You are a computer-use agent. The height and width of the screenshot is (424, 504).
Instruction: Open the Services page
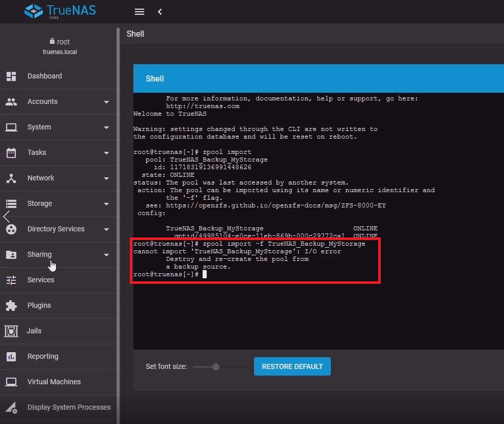tap(58, 280)
